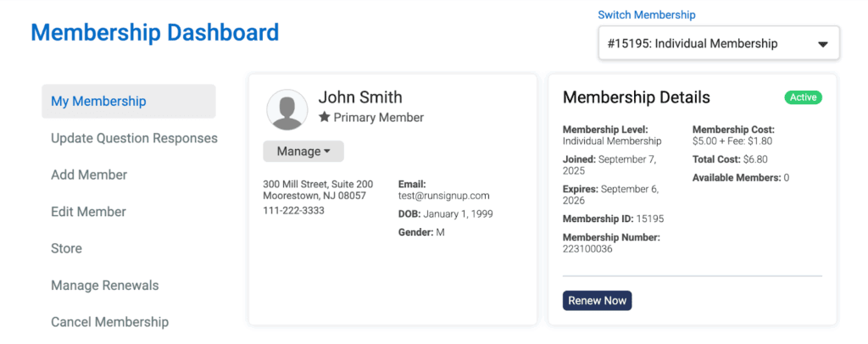Expand the Switch Membership dropdown

(x=718, y=43)
